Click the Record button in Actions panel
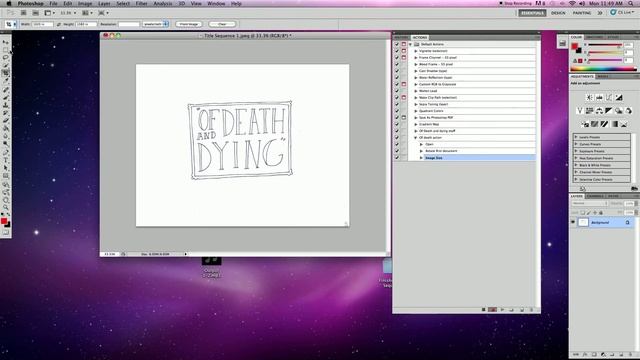Image resolution: width=640 pixels, height=360 pixels. pyautogui.click(x=493, y=310)
